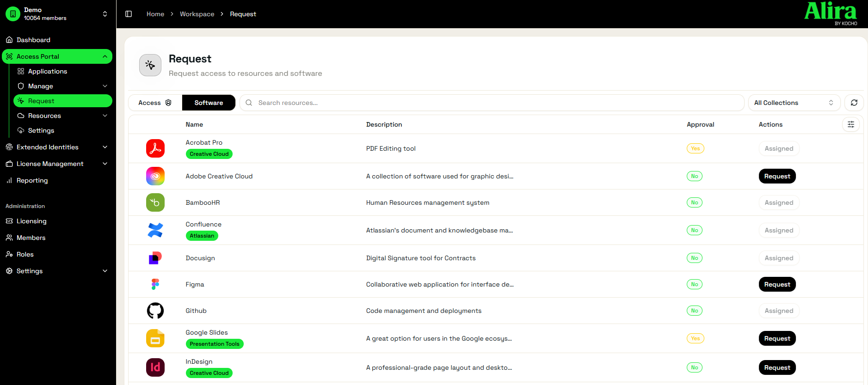Click Assigned button for Github
This screenshot has width=868, height=385.
pyautogui.click(x=779, y=311)
